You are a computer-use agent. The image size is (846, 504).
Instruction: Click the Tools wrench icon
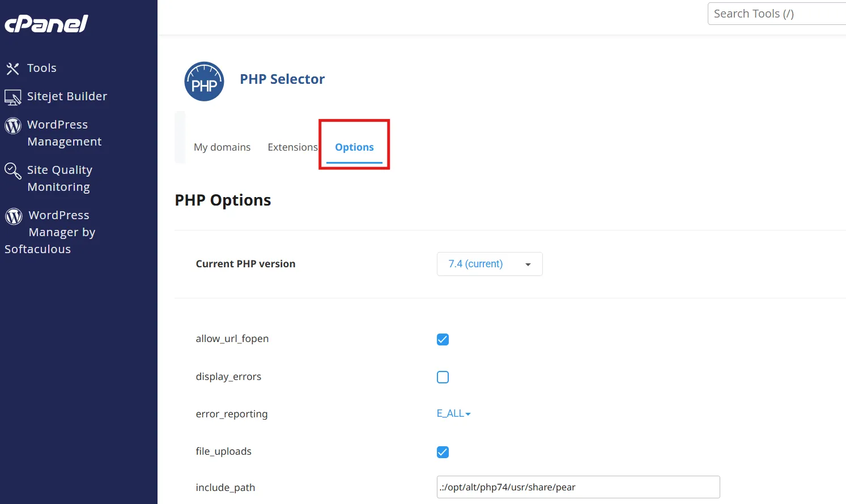pos(12,69)
